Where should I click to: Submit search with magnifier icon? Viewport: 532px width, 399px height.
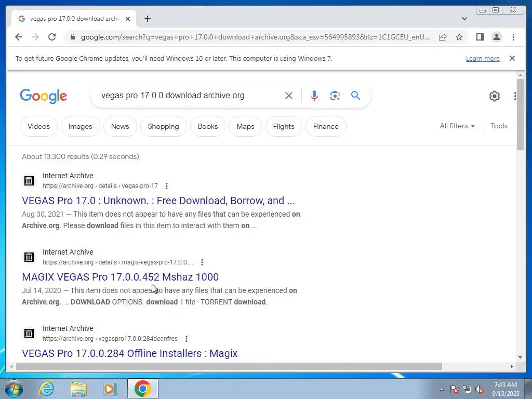[x=355, y=96]
